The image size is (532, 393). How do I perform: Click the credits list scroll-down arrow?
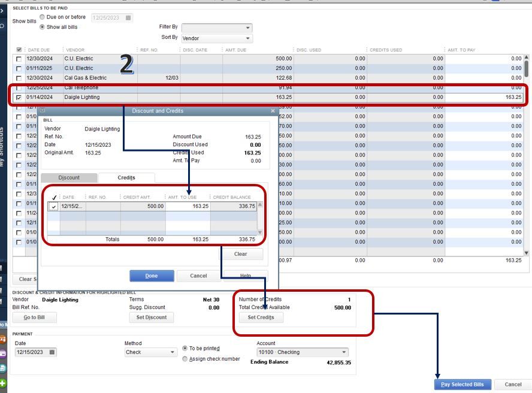click(x=260, y=232)
